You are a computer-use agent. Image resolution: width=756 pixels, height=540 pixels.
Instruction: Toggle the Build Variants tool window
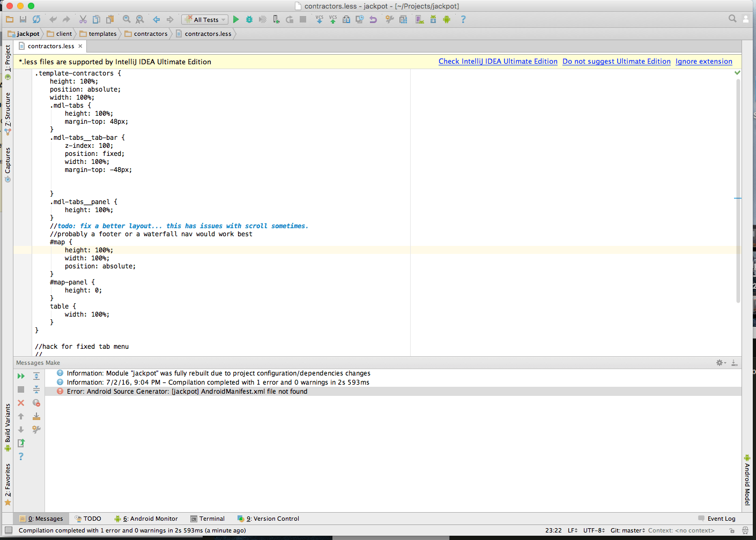(x=8, y=423)
